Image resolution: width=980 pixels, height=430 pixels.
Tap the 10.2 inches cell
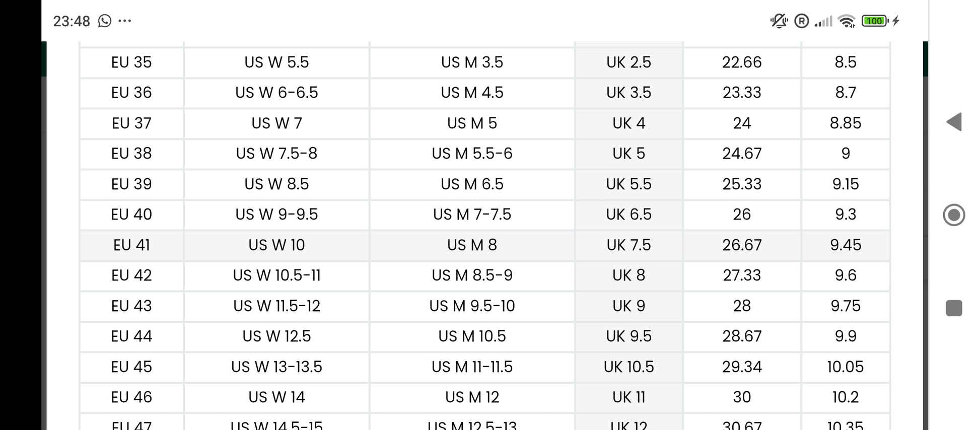click(x=846, y=397)
